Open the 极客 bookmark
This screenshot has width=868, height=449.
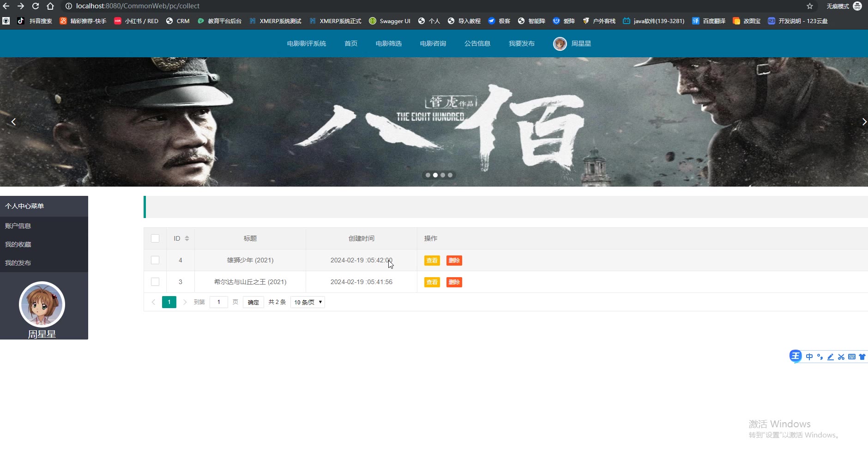click(x=499, y=21)
